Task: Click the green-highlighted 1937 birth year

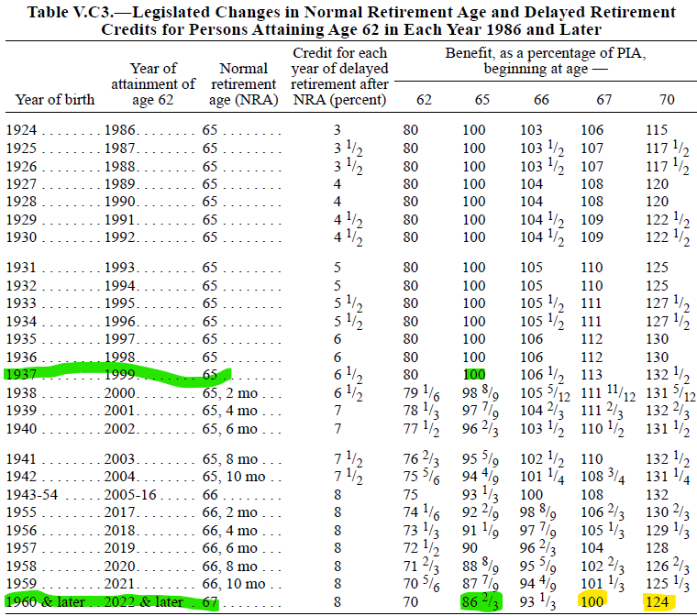Action: pos(21,374)
